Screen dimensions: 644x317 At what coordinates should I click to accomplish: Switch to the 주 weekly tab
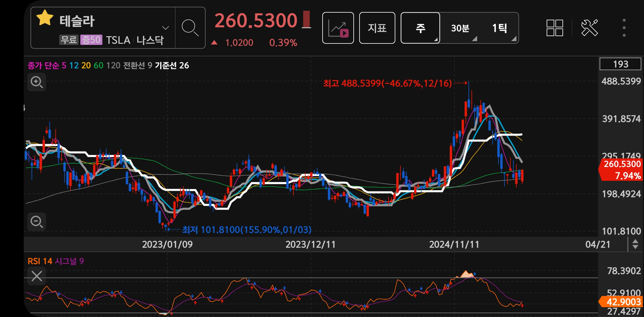click(x=420, y=28)
